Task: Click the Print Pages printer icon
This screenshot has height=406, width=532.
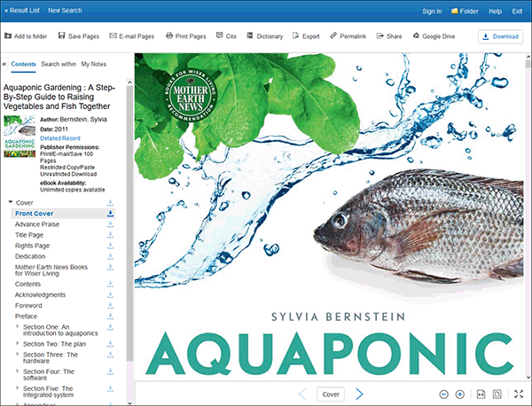Action: (x=169, y=35)
